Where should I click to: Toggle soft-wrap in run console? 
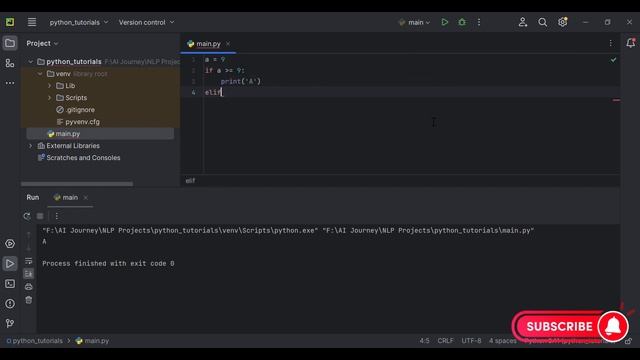point(29,261)
